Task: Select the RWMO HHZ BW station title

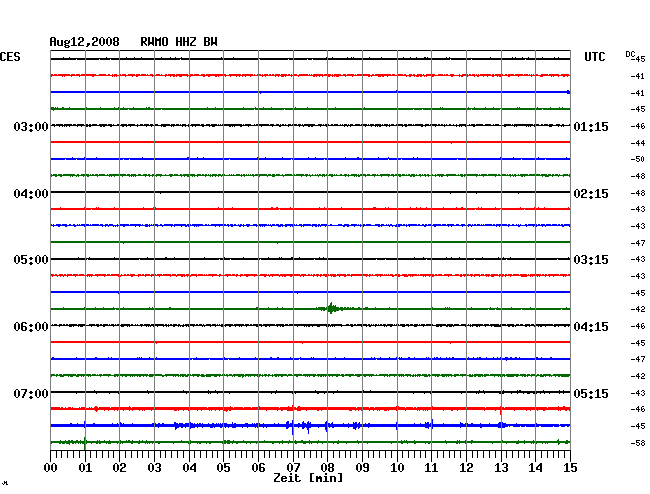Action: click(179, 42)
